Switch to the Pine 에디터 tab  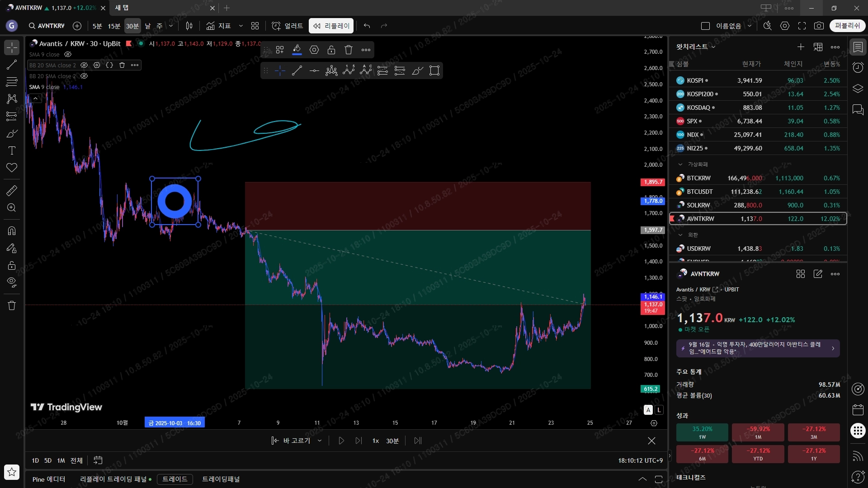tap(49, 479)
